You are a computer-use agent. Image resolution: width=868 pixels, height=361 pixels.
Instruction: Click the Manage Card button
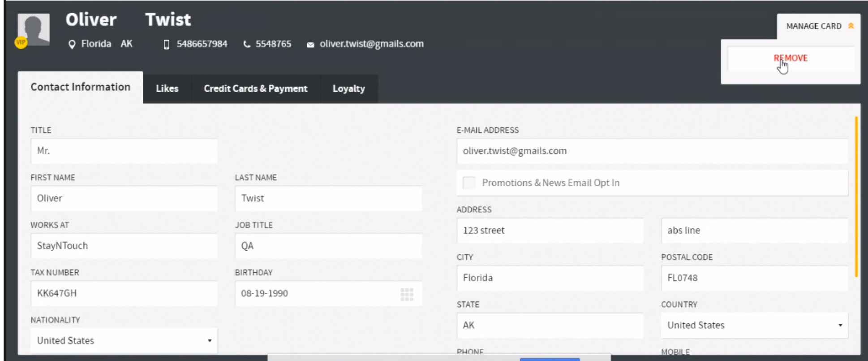818,26
